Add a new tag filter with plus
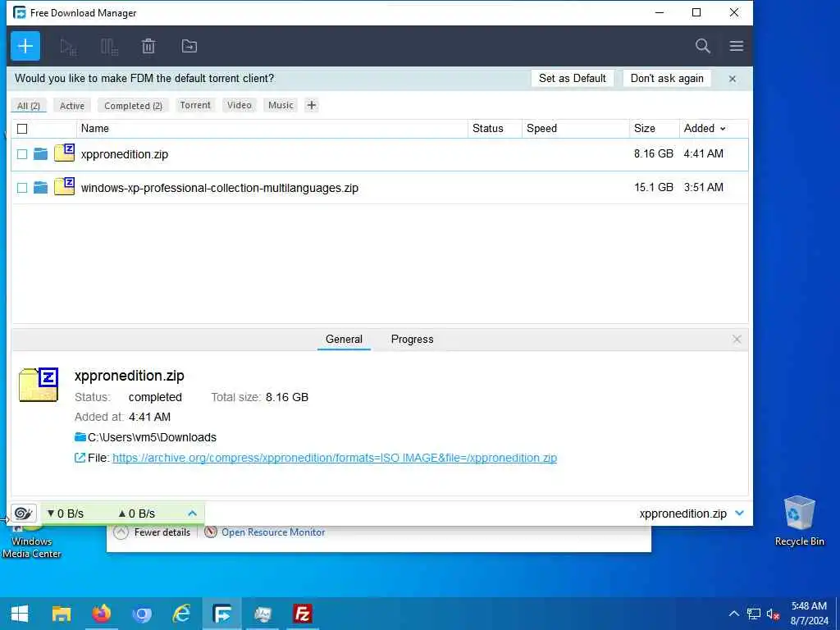 point(311,105)
